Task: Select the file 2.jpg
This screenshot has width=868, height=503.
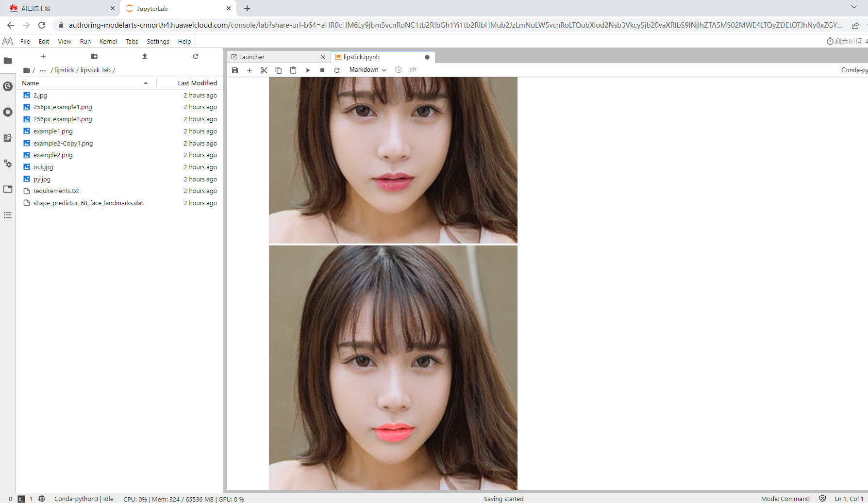Action: [120, 96]
